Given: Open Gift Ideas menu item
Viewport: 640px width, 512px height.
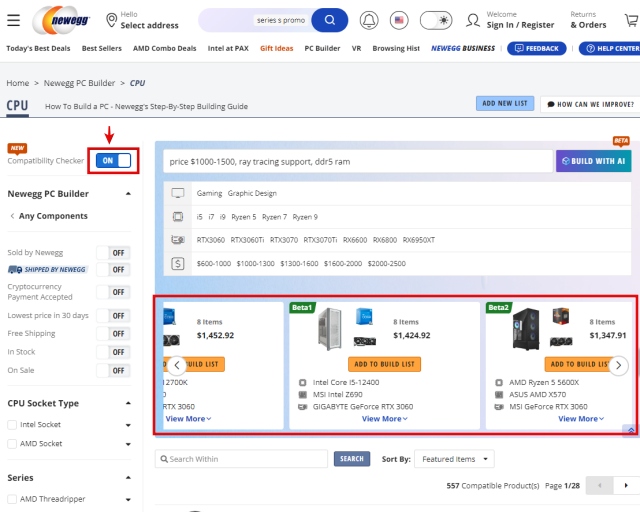Looking at the screenshot, I should 276,49.
